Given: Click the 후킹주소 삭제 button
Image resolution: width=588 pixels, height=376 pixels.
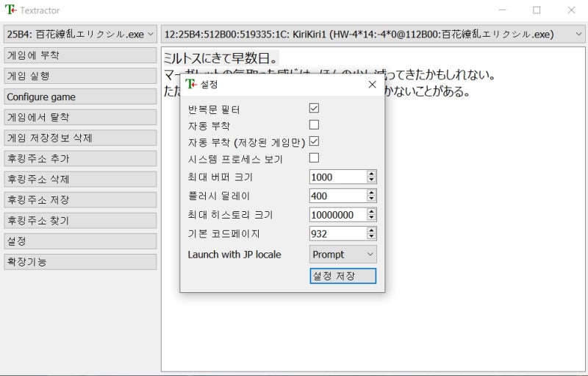Looking at the screenshot, I should coord(80,179).
